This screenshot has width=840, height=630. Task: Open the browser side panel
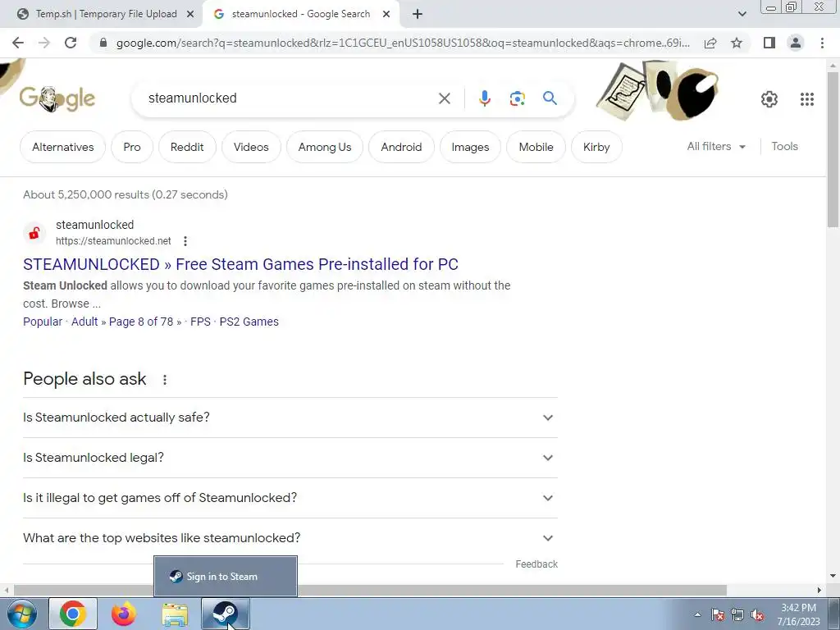pyautogui.click(x=769, y=43)
